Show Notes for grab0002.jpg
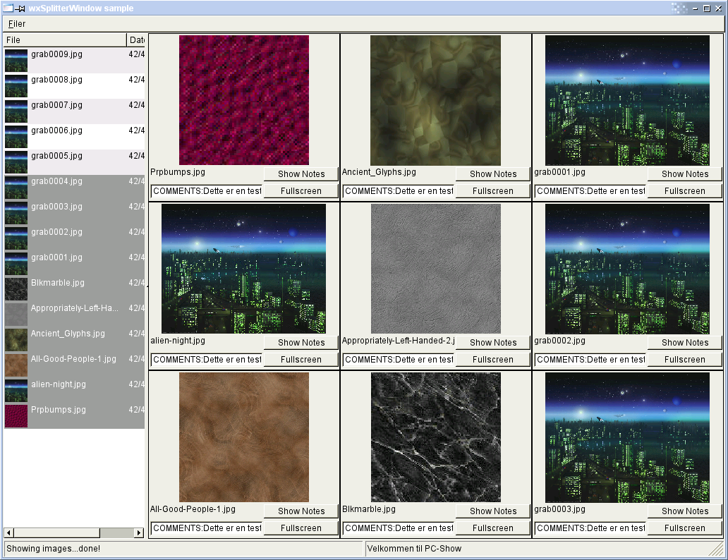Viewport: 728px width, 560px height. 684,343
